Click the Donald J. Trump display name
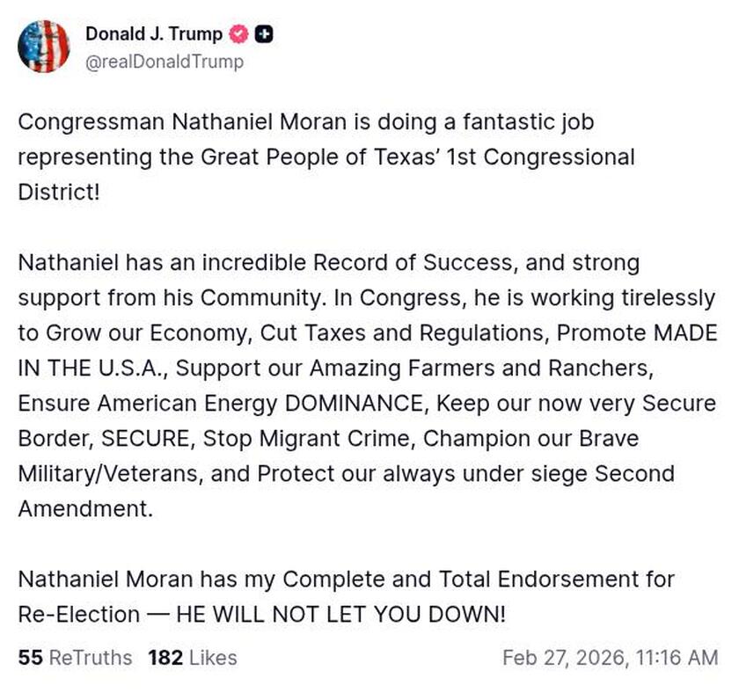739x700 pixels. tap(153, 35)
